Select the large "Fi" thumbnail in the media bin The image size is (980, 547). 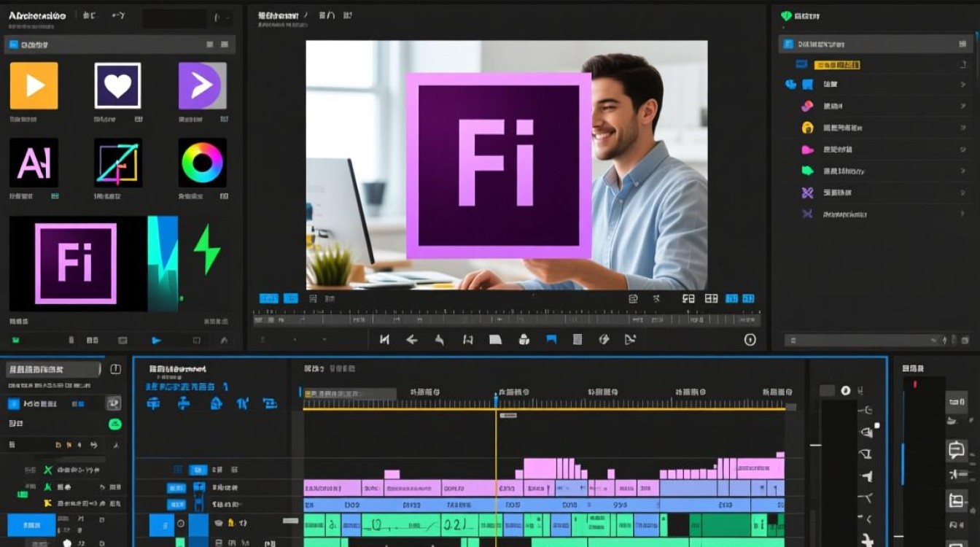[x=77, y=264]
